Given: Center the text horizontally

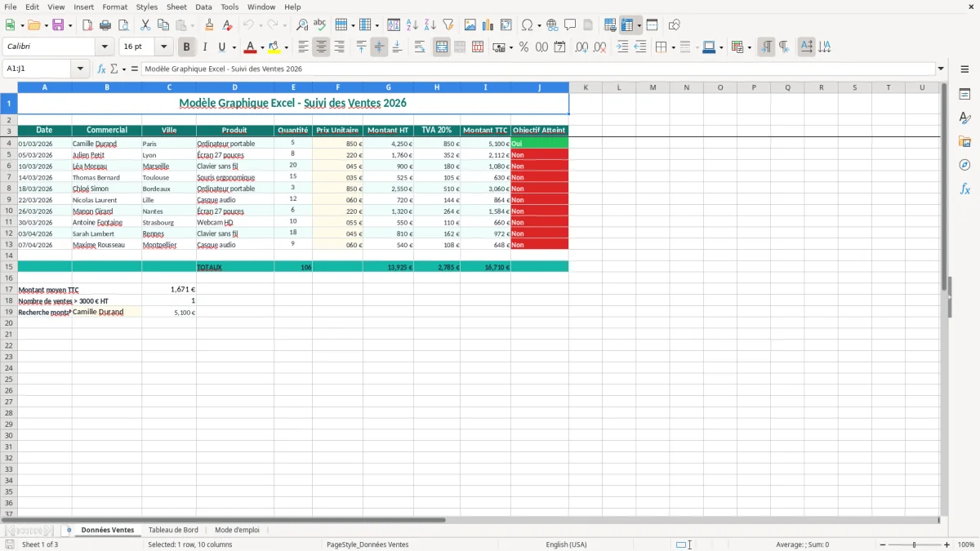Looking at the screenshot, I should click(x=321, y=47).
